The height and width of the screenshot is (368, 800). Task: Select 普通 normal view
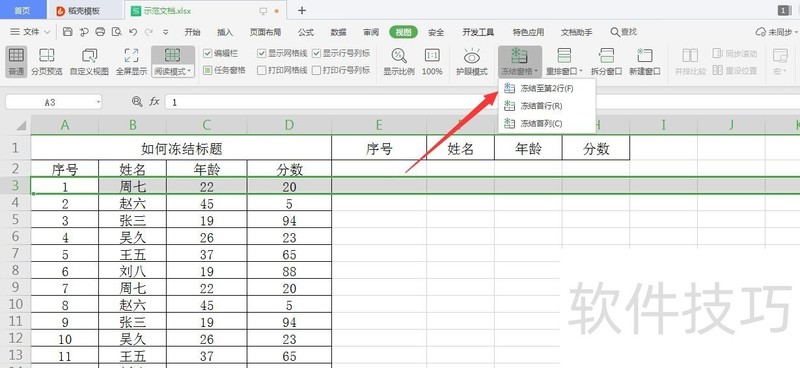pos(16,62)
